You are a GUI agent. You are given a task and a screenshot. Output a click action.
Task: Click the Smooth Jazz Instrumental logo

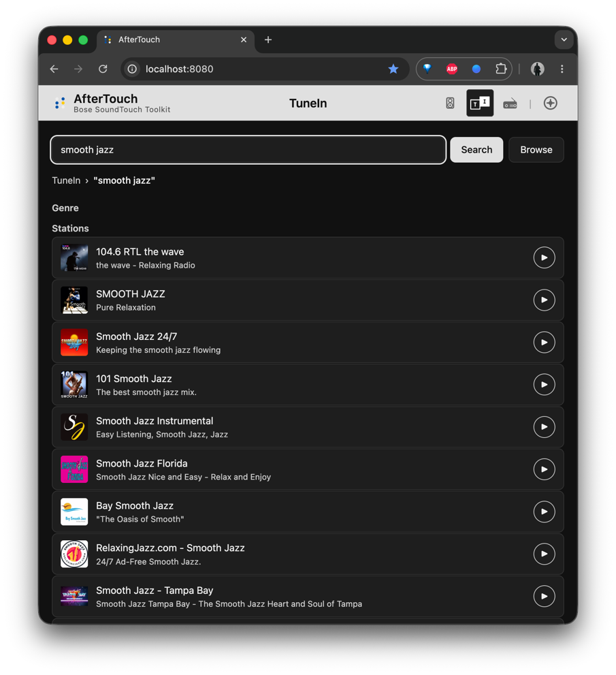click(x=74, y=427)
